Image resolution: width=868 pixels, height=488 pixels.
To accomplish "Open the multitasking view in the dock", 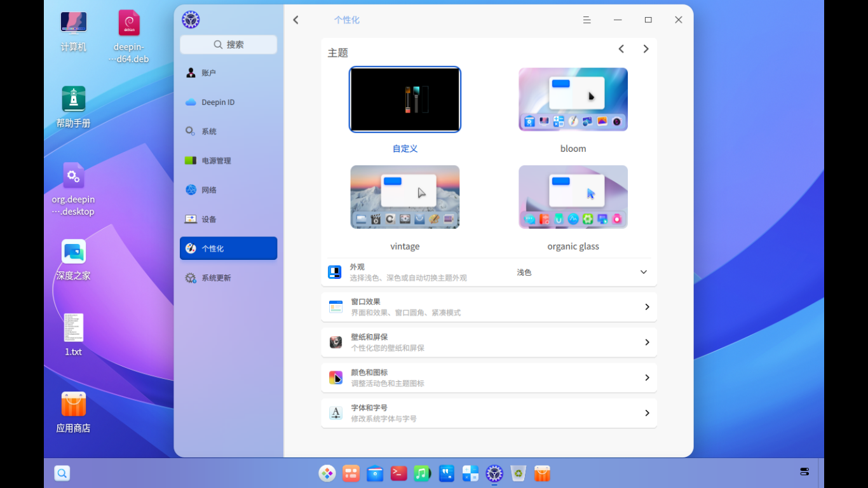I will pyautogui.click(x=351, y=473).
